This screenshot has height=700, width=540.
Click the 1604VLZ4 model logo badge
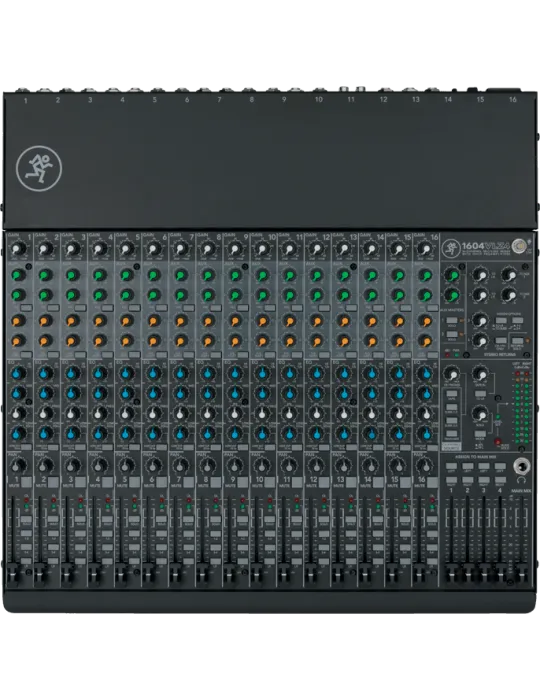(485, 247)
